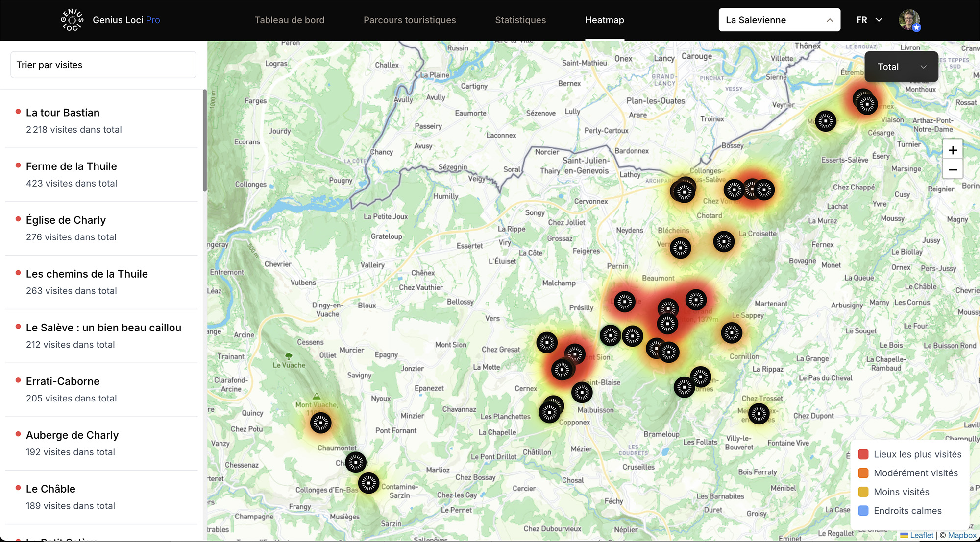Open the user profile avatar
980x542 pixels.
[909, 20]
